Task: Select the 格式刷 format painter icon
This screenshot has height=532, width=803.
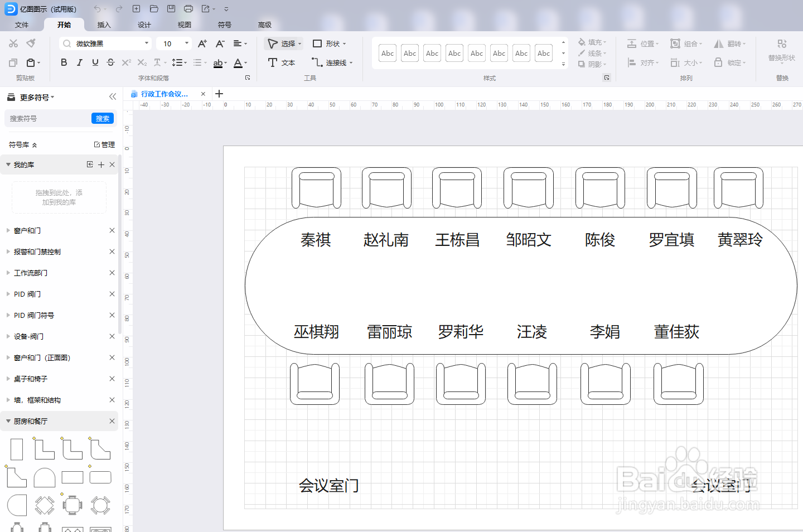Action: 32,43
